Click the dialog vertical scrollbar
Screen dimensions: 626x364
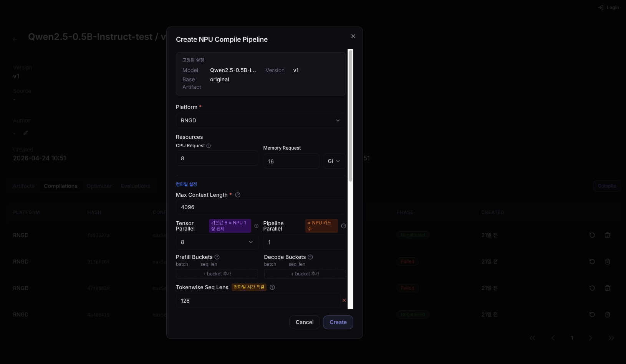350,116
